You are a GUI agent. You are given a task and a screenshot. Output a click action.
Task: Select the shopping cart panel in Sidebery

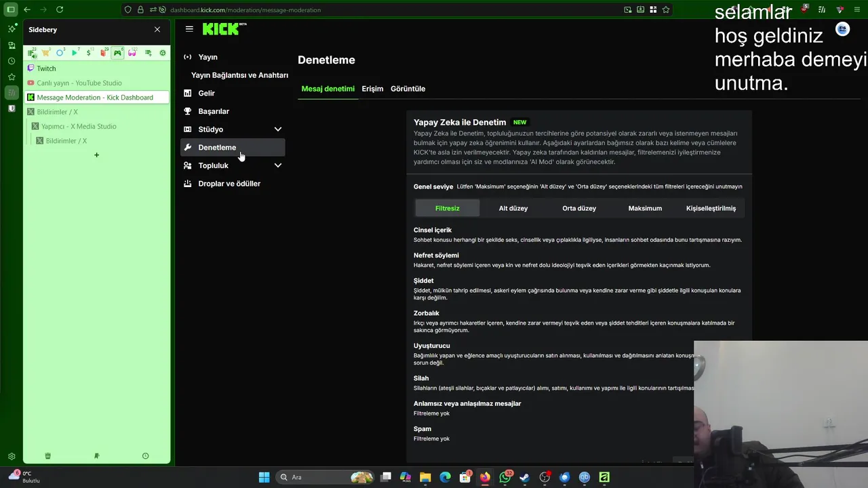(46, 53)
